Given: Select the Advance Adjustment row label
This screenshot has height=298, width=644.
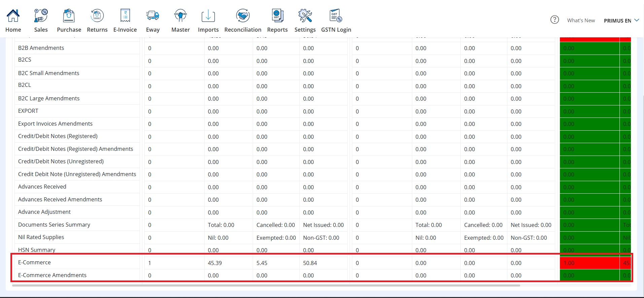Looking at the screenshot, I should point(44,212).
